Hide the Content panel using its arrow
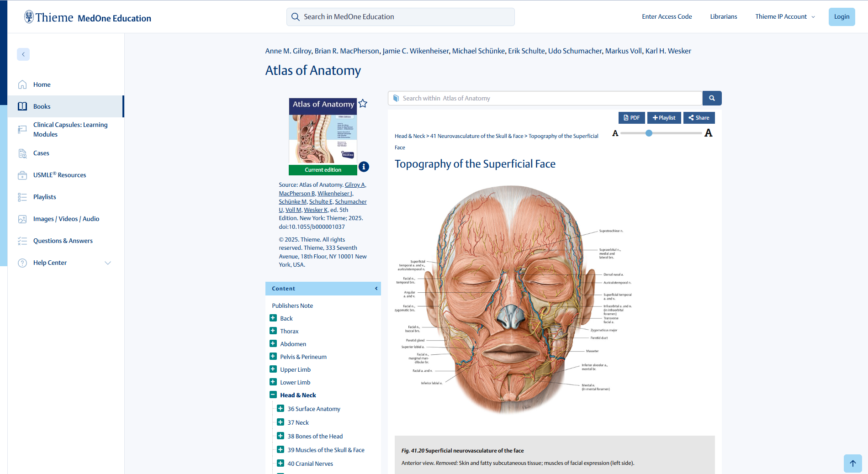The image size is (868, 474). [x=376, y=289]
